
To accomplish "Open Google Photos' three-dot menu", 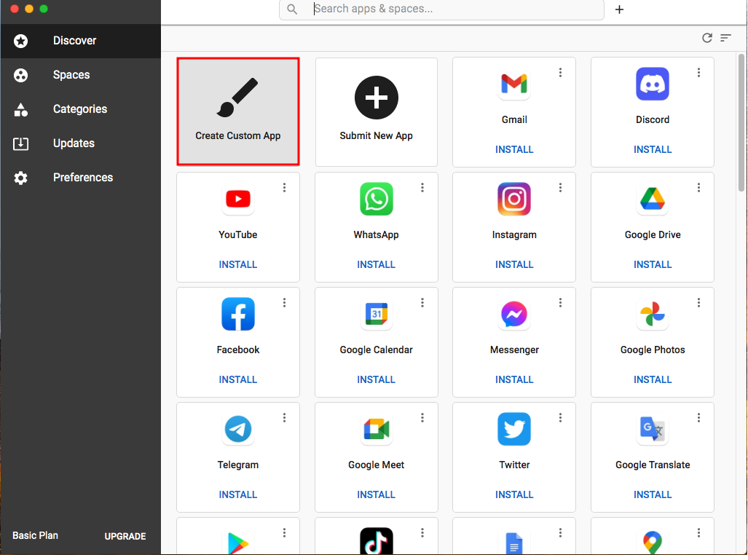I will (698, 303).
